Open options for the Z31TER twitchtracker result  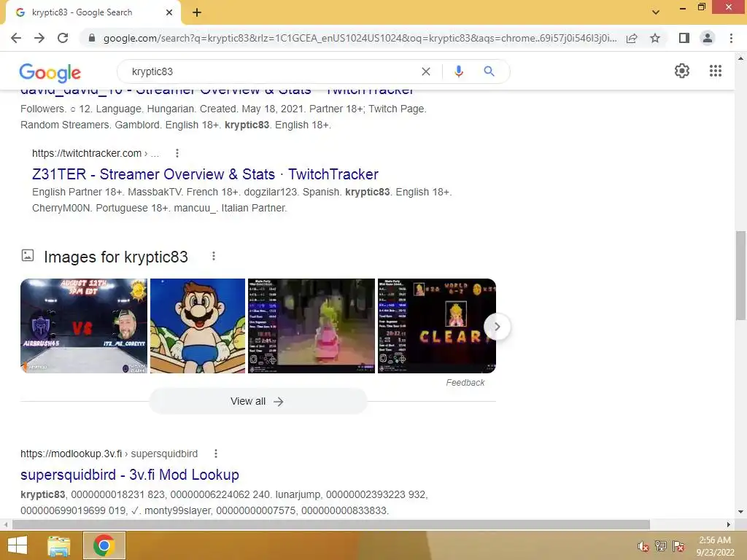pyautogui.click(x=177, y=153)
